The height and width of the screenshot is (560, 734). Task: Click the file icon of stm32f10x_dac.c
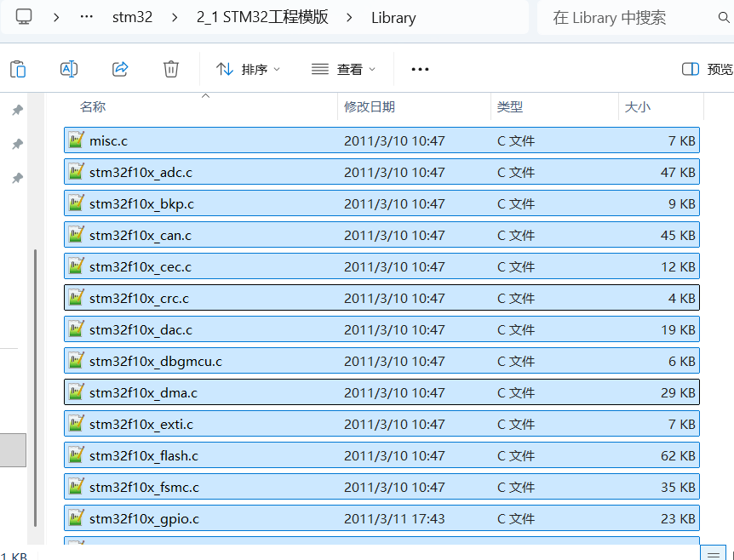coord(76,329)
